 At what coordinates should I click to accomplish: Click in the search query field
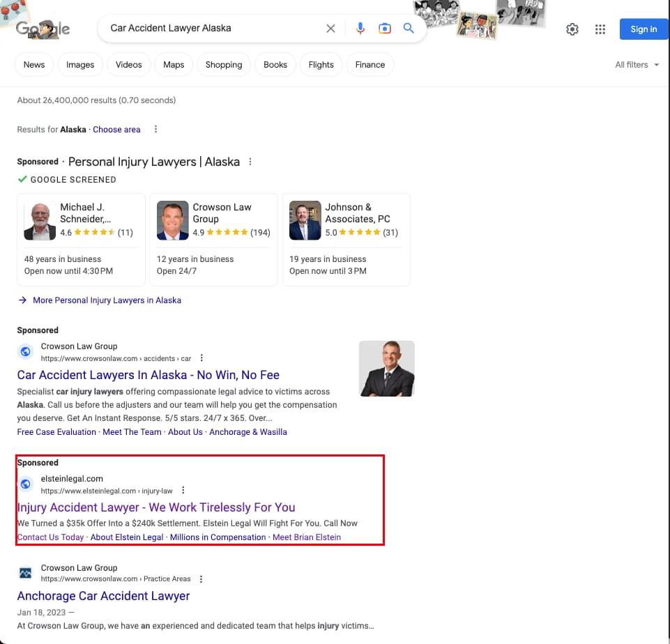pyautogui.click(x=213, y=28)
